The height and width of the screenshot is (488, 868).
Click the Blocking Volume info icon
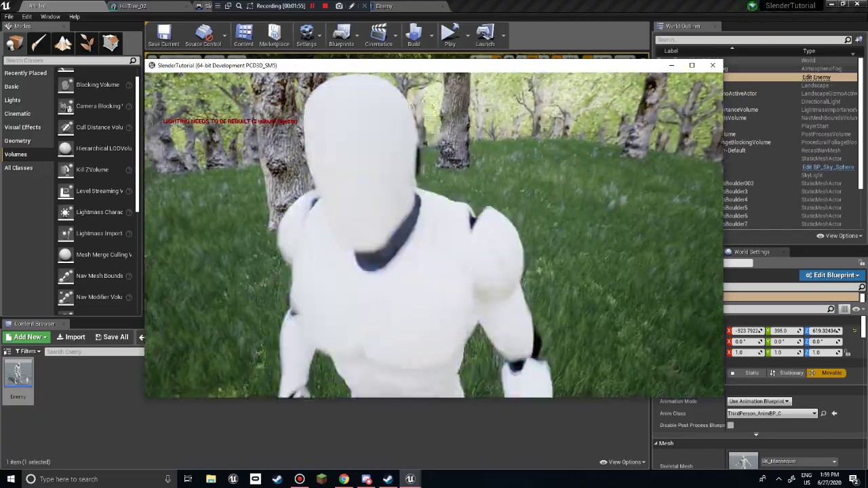coord(129,85)
